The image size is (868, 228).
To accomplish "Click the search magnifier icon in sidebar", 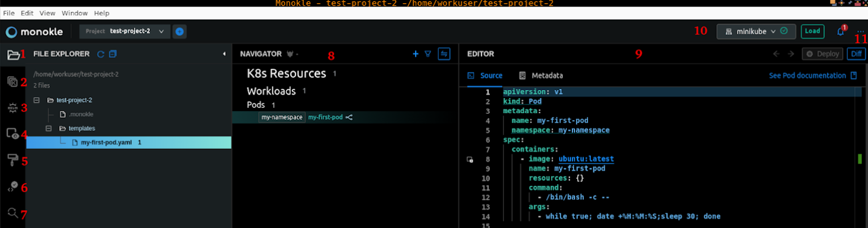I will [12, 212].
